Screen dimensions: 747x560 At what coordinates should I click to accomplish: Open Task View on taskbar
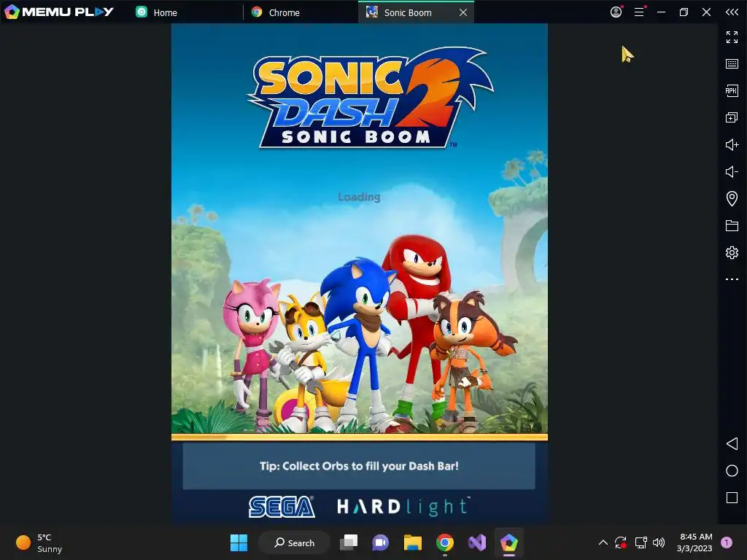[349, 542]
